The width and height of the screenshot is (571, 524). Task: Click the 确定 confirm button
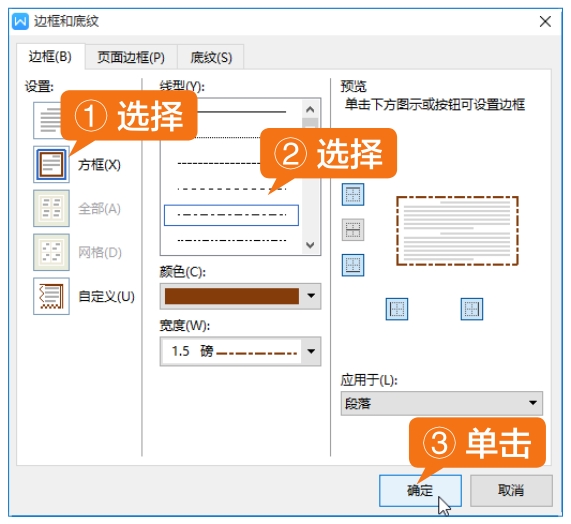point(420,490)
